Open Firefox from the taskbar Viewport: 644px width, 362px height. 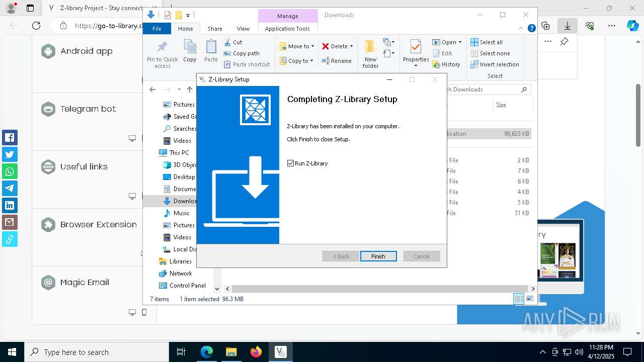tap(256, 352)
